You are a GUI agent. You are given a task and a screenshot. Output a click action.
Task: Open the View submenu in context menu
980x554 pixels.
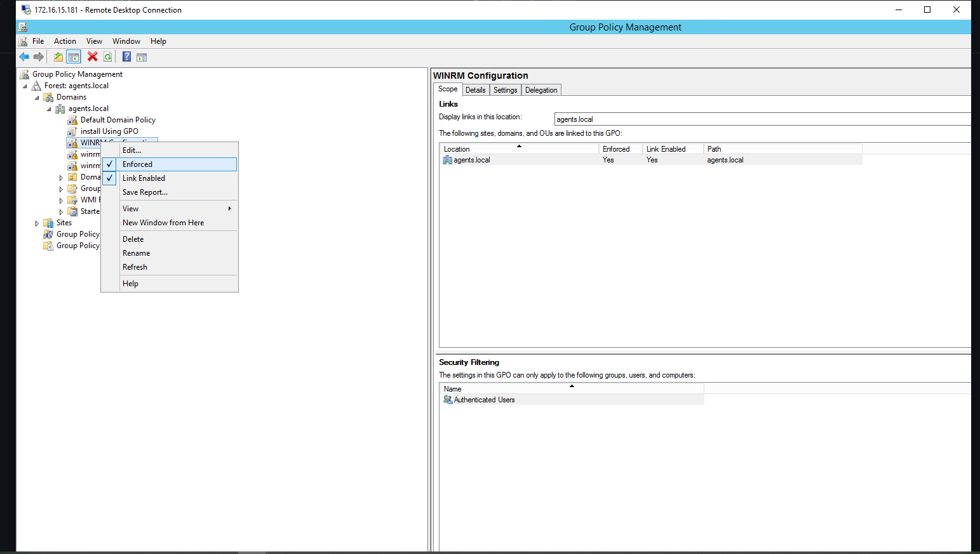170,209
